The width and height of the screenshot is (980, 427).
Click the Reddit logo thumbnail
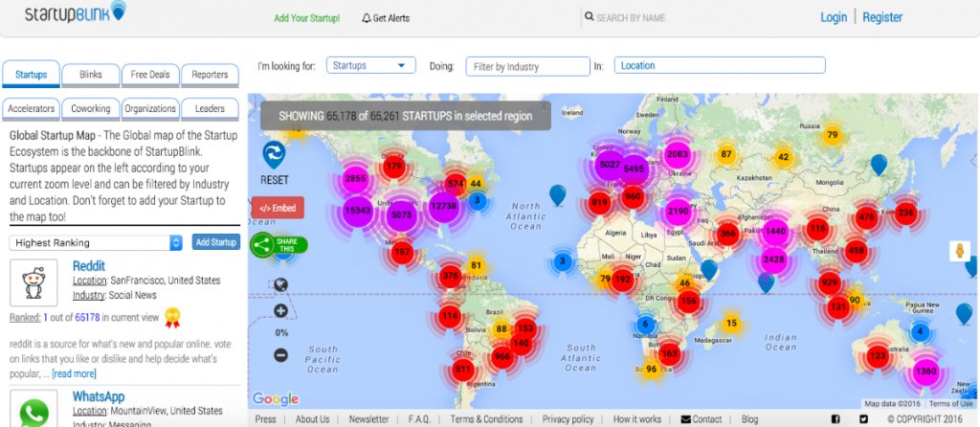[33, 282]
